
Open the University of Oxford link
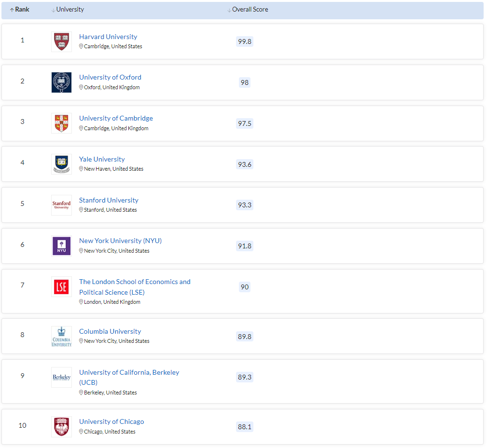[110, 77]
